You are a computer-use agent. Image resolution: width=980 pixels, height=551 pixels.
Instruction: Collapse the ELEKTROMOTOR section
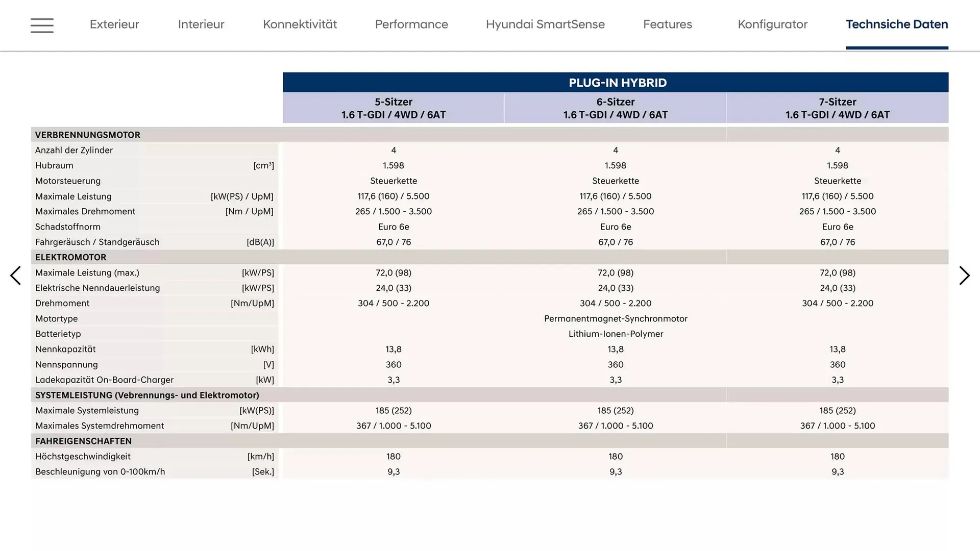71,257
